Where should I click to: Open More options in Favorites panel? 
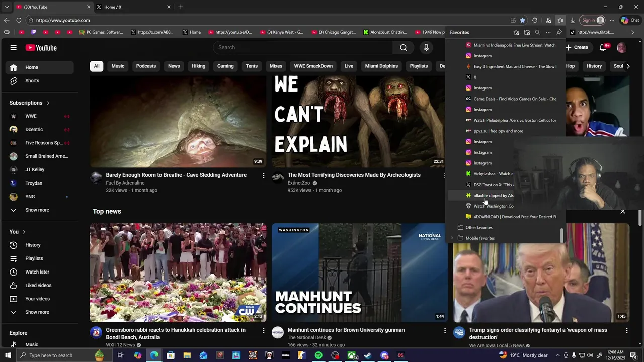pos(548,32)
